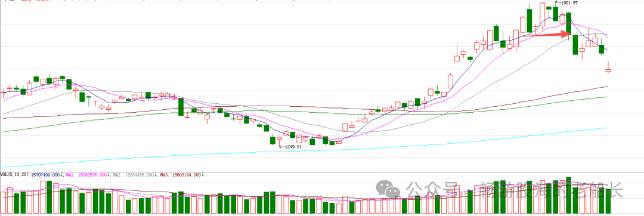Select the volume value 15707499.000
The image size is (644, 216).
(45, 175)
